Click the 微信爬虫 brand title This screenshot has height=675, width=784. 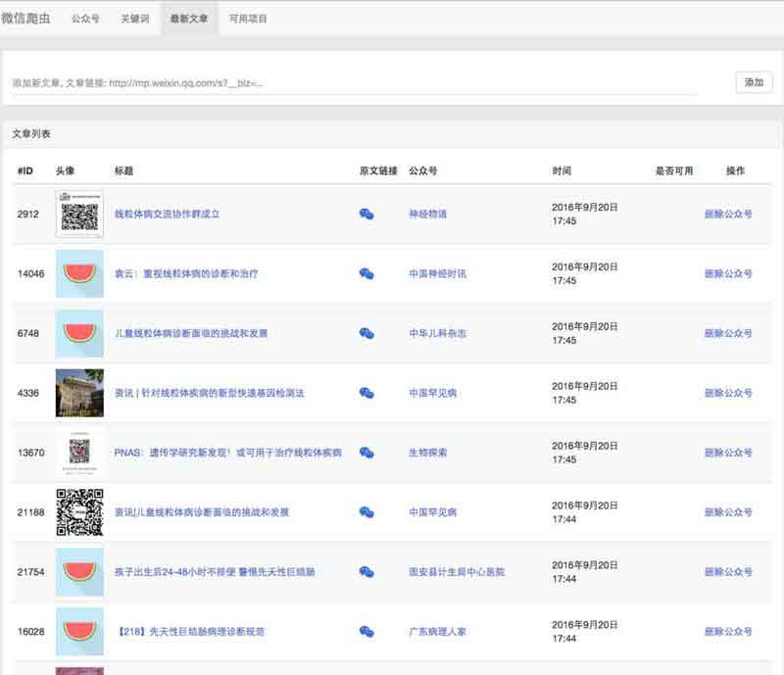(x=26, y=19)
